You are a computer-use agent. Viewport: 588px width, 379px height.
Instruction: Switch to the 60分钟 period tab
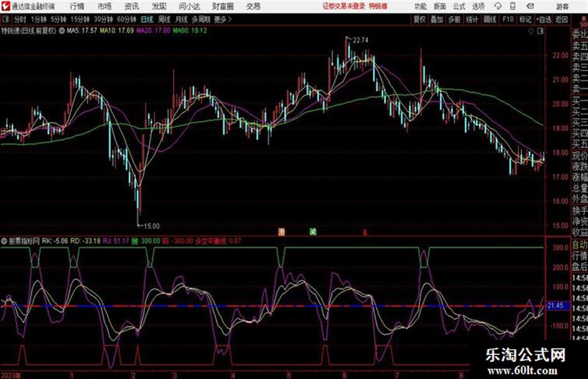click(x=126, y=19)
